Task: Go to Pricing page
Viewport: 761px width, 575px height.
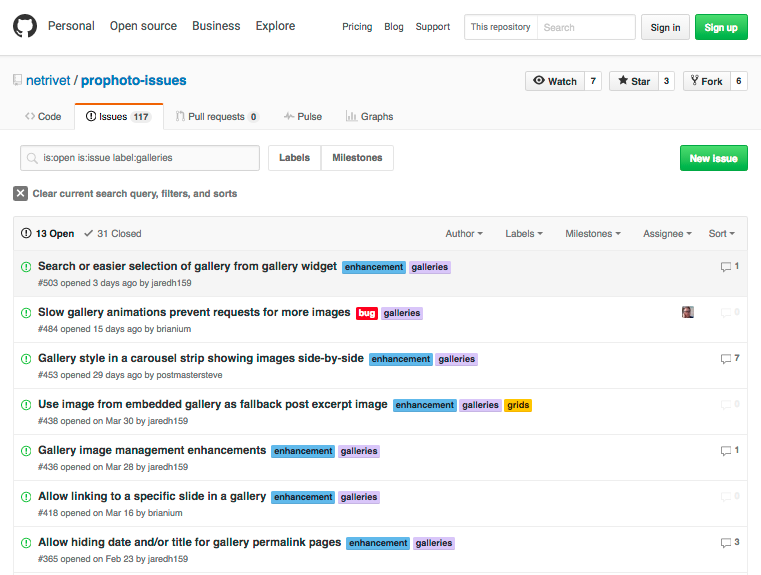Action: coord(357,27)
